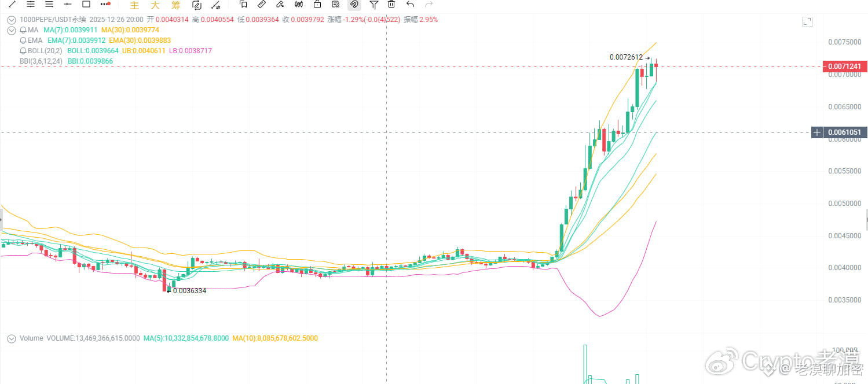The image size is (868, 384).
Task: Collapse the Volume panel chevron
Action: pos(11,338)
